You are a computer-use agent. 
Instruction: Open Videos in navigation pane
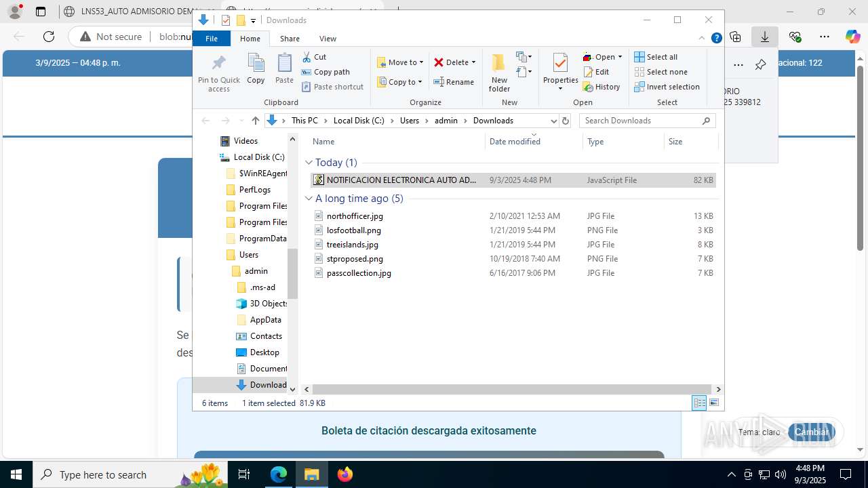245,141
